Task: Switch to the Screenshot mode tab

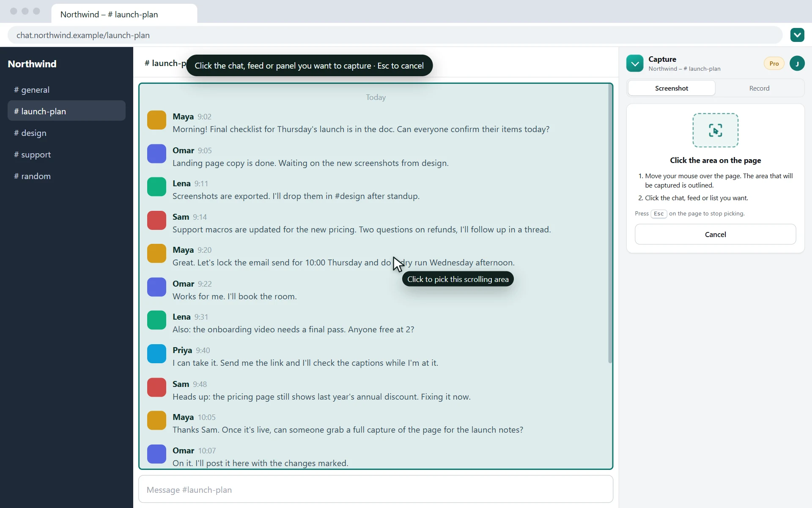Action: pos(672,88)
